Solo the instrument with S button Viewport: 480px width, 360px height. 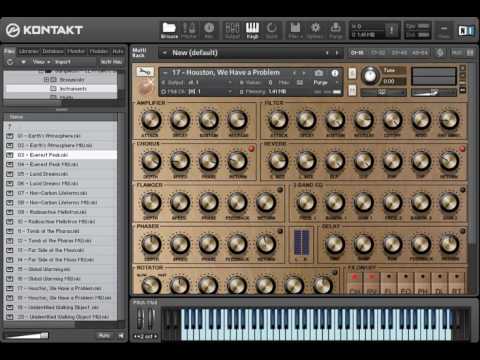[352, 73]
